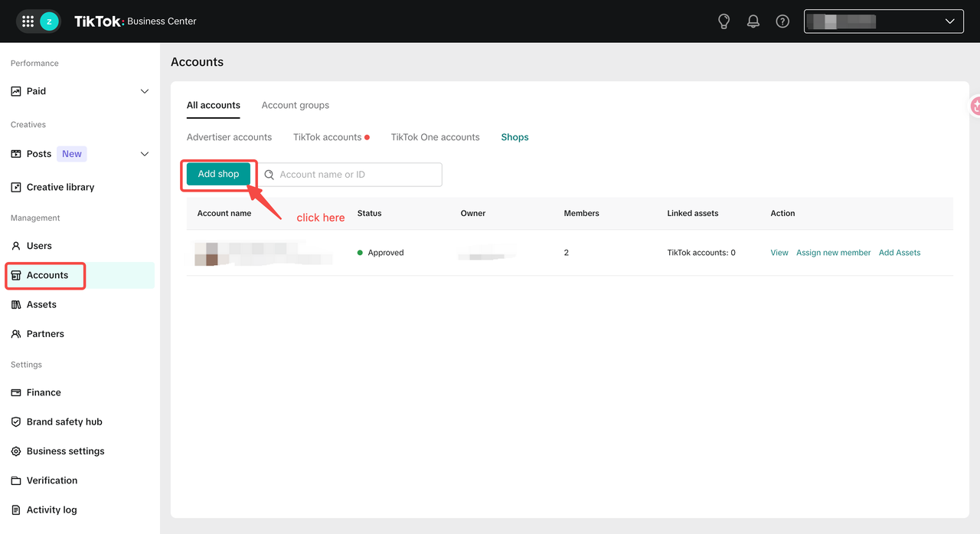Click the search magnifier icon
Viewport: 980px width, 534px height.
tap(269, 175)
